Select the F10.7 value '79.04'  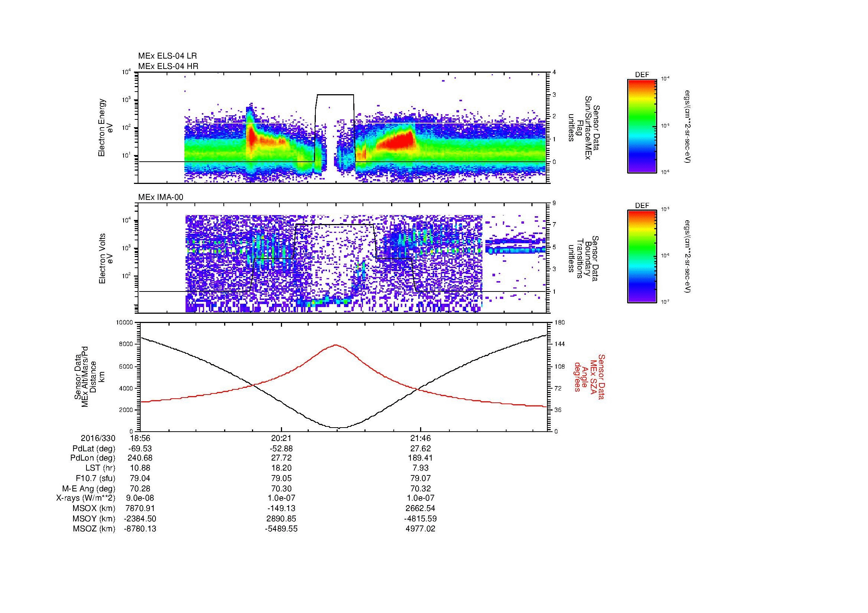click(140, 478)
